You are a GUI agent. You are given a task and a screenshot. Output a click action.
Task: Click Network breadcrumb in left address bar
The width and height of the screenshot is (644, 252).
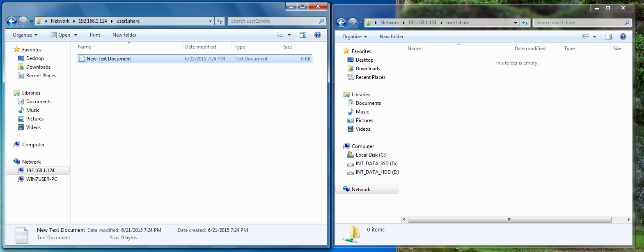pos(60,21)
